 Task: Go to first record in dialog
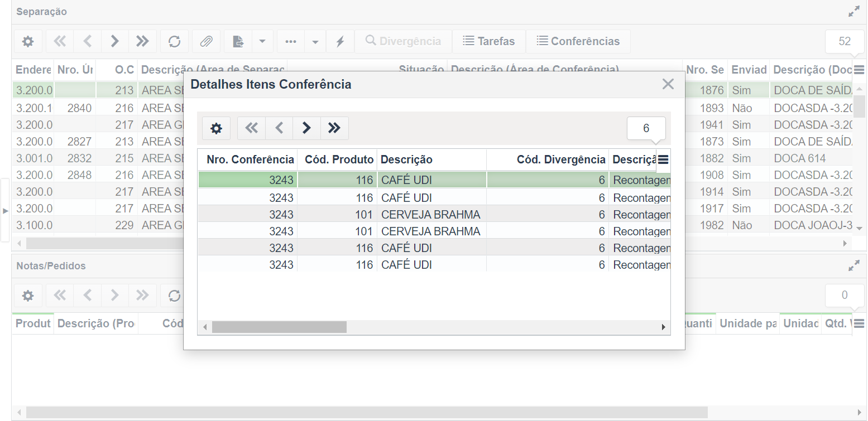pos(252,128)
